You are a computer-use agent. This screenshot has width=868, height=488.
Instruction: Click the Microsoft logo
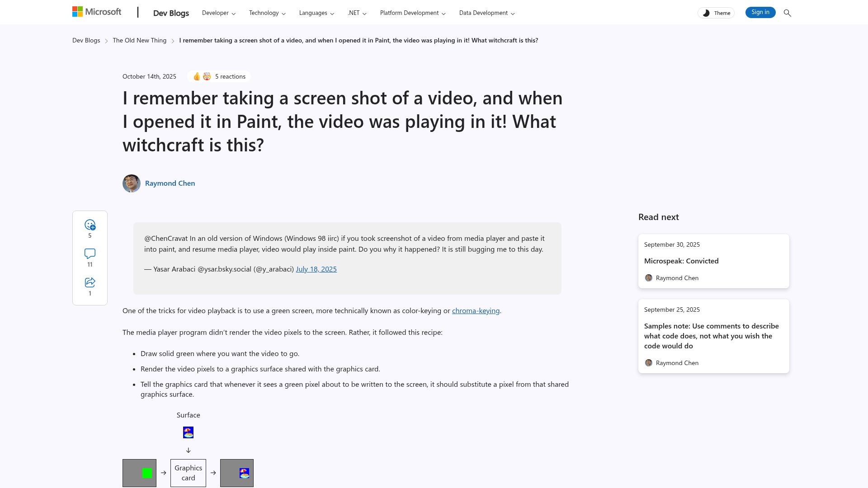click(x=97, y=12)
